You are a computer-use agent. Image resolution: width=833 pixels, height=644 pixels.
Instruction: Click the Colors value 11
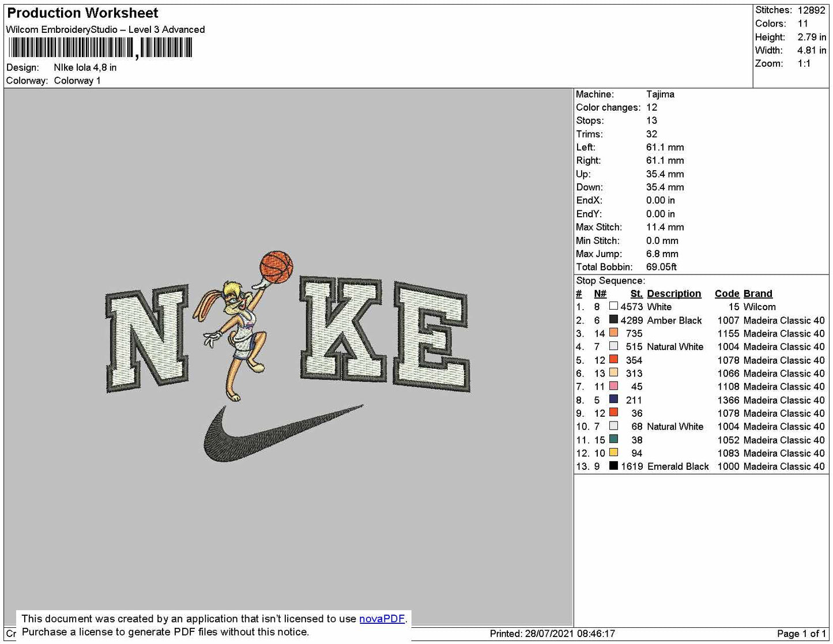click(x=803, y=24)
